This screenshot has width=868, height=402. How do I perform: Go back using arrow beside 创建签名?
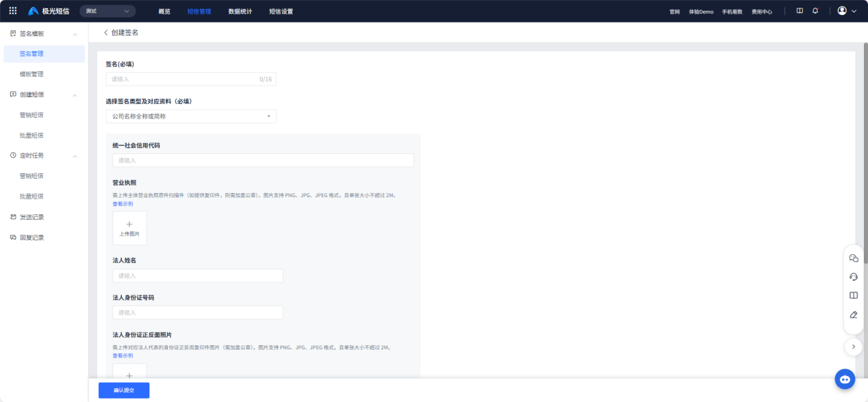(x=105, y=33)
